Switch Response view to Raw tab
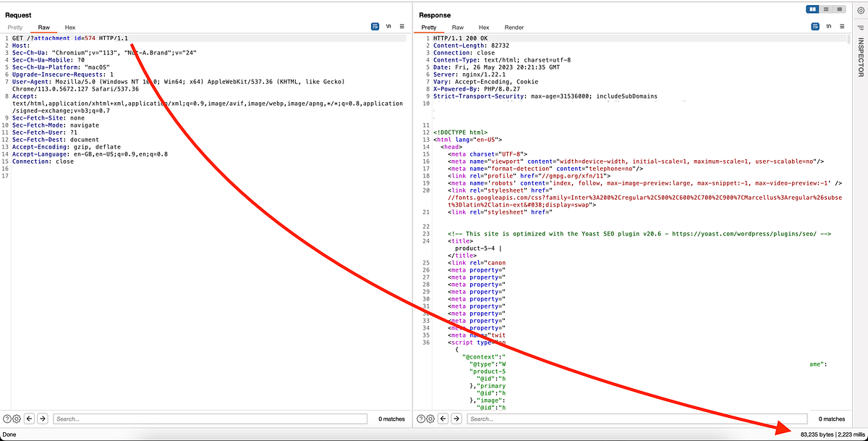 (458, 28)
